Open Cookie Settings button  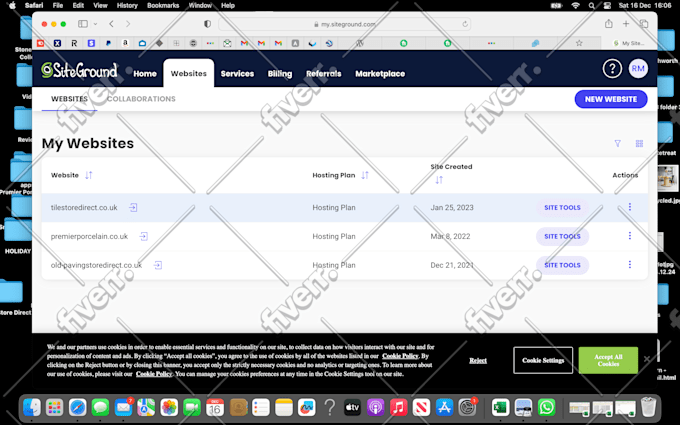[543, 360]
